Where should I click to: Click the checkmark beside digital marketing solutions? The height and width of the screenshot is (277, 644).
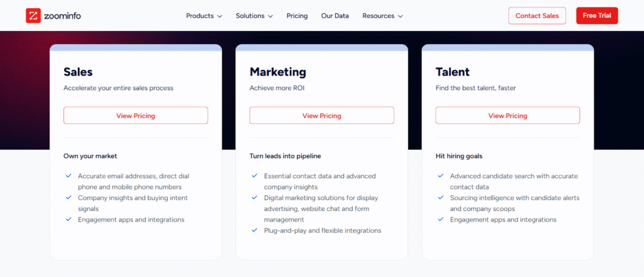pos(255,198)
